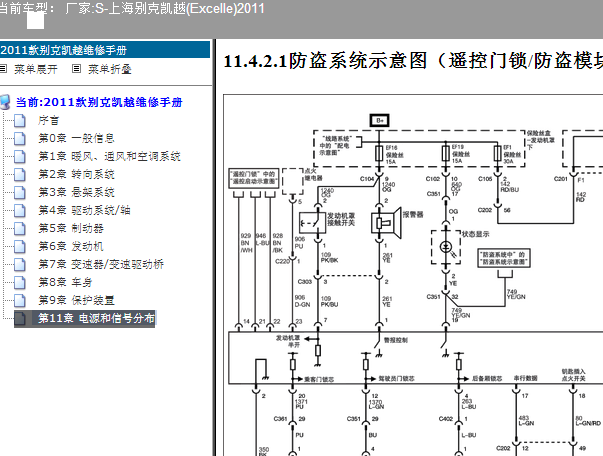Image resolution: width=603 pixels, height=456 pixels.
Task: Click the EF19 保险丝 15A fuse
Action: [x=446, y=153]
